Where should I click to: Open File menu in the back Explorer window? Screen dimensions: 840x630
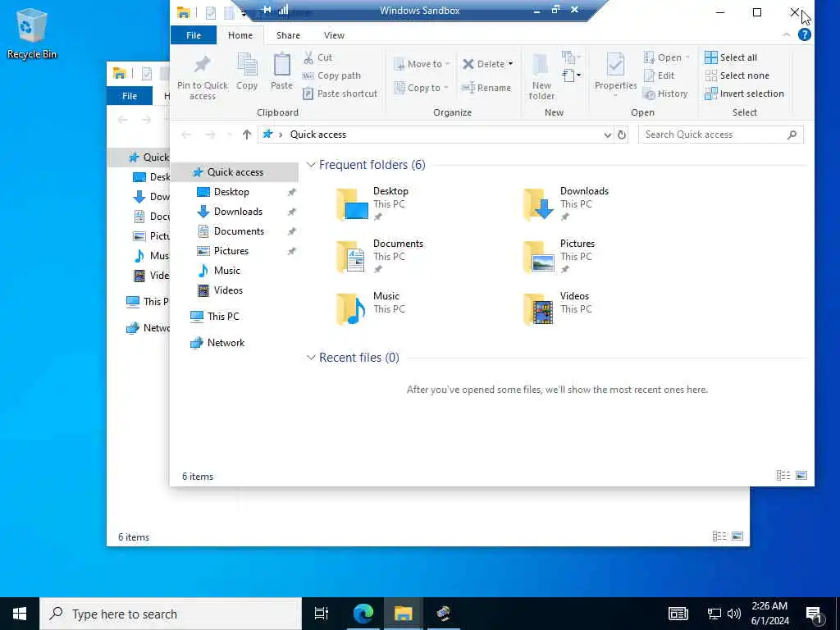click(129, 96)
